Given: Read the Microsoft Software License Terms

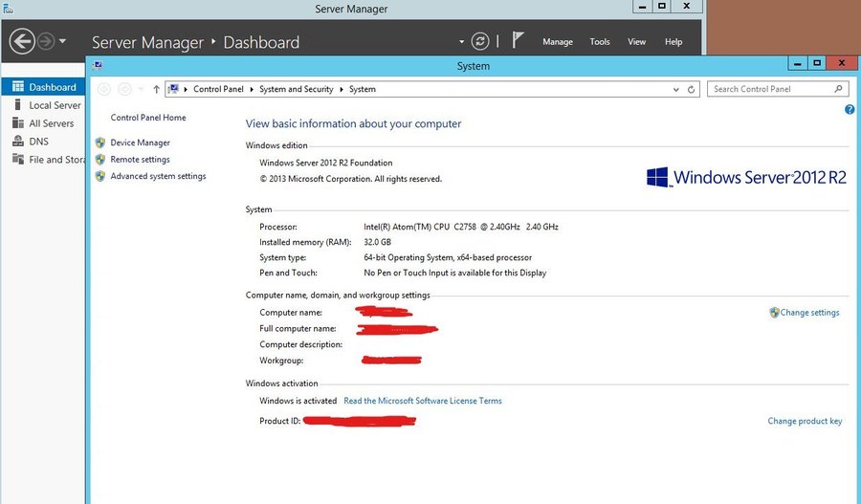Looking at the screenshot, I should (423, 401).
